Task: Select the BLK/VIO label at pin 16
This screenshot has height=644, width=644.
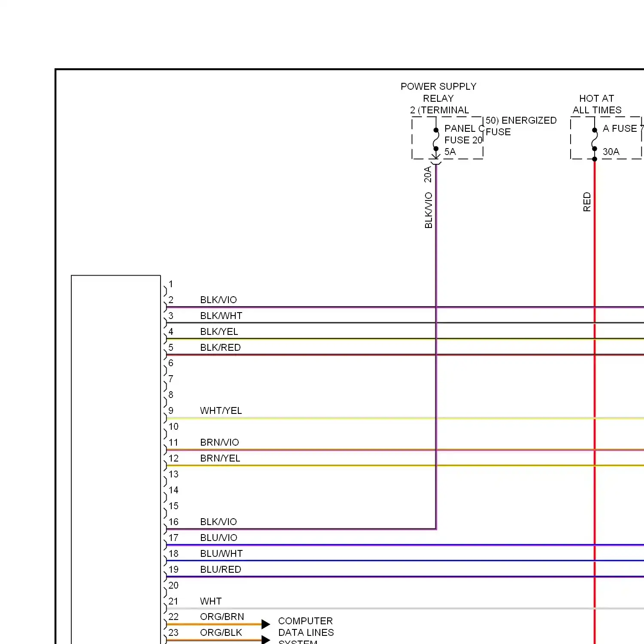Action: (219, 522)
